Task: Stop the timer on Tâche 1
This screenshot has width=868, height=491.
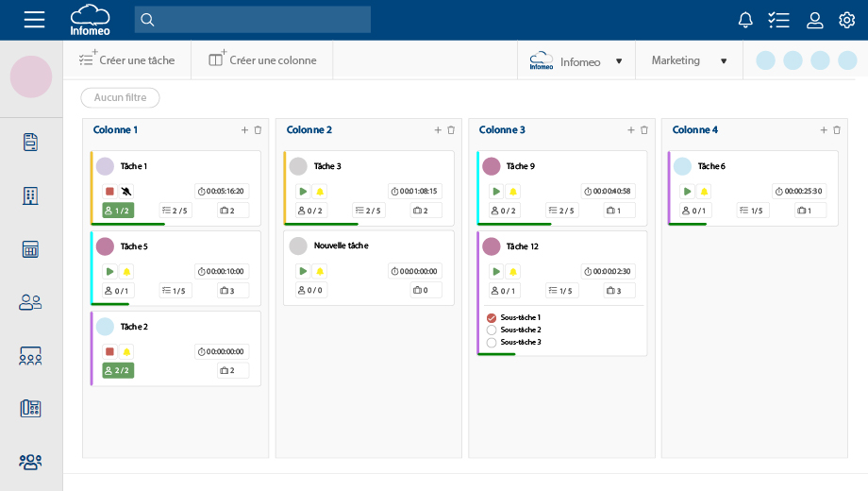Action: (109, 192)
